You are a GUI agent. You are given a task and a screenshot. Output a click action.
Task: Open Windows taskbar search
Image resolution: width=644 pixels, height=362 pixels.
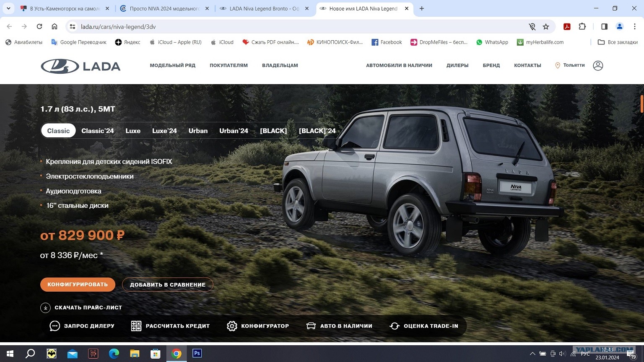pyautogui.click(x=30, y=354)
